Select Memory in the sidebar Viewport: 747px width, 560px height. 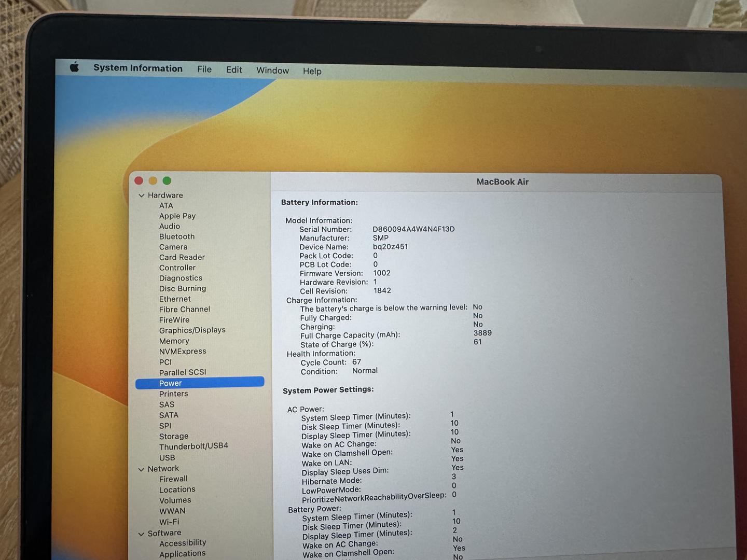point(174,341)
